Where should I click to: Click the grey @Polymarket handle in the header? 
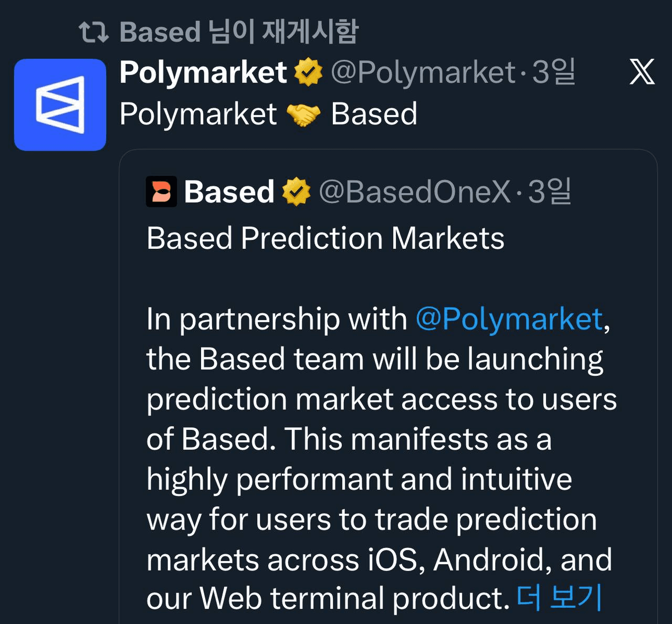coord(423,72)
